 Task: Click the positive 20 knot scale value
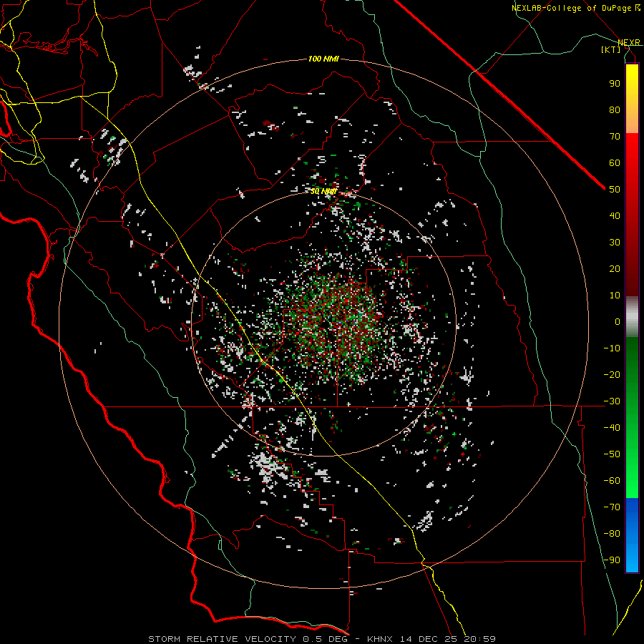click(x=615, y=268)
